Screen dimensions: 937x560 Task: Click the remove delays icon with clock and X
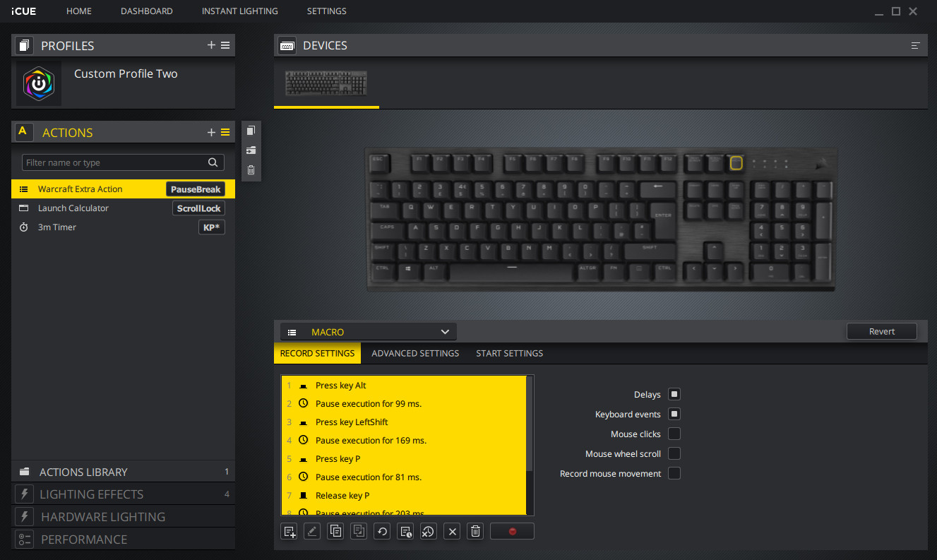click(429, 531)
